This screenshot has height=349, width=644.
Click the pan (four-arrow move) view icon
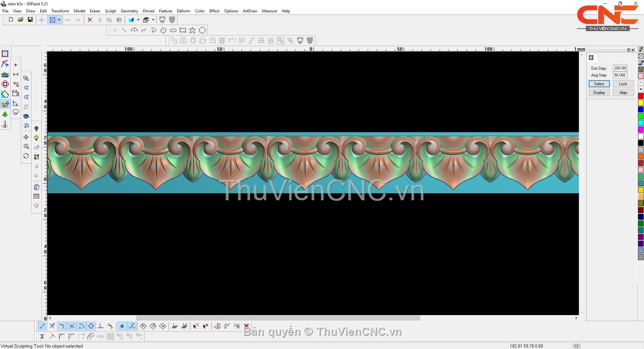pos(26,137)
